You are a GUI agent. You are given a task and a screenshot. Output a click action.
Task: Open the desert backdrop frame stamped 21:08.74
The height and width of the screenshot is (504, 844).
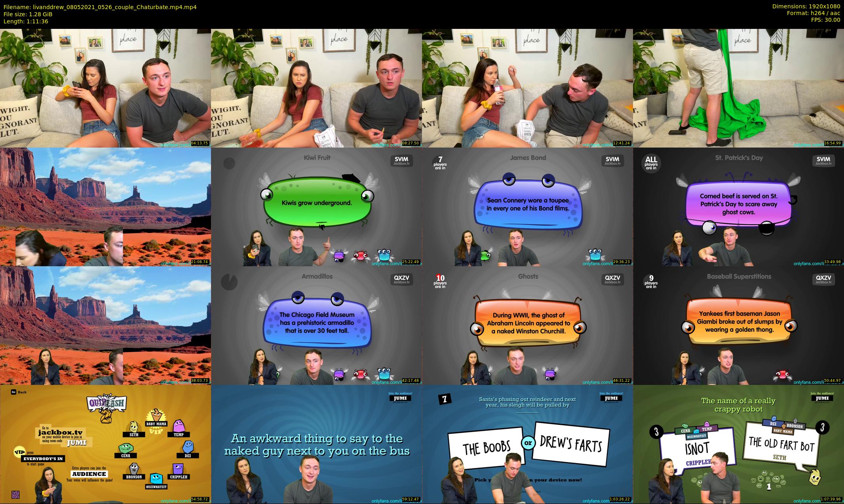(105, 207)
